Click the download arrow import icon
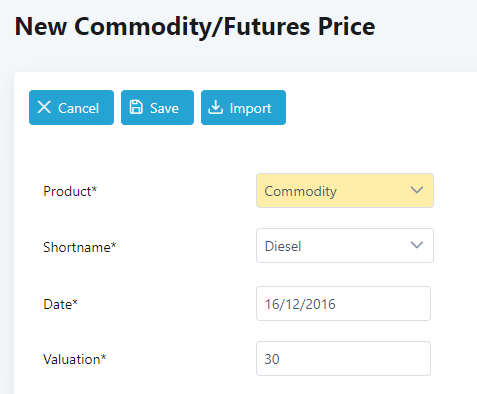This screenshot has height=394, width=477. (216, 107)
